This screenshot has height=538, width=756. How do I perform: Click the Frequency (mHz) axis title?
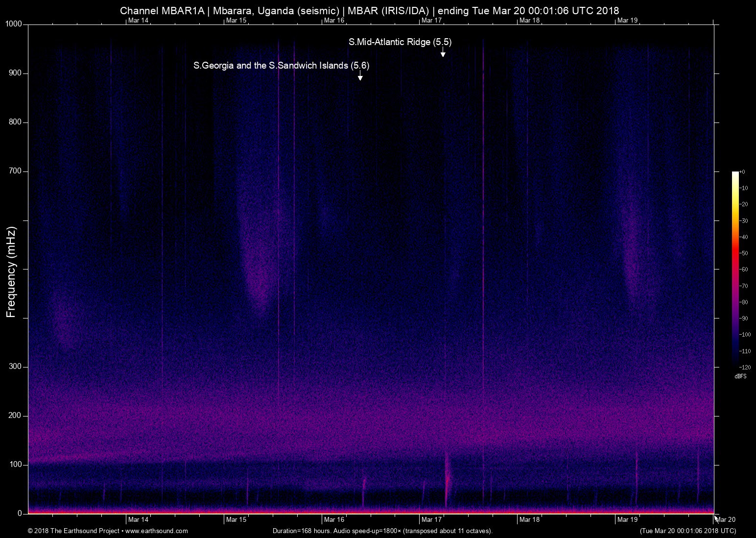11,272
